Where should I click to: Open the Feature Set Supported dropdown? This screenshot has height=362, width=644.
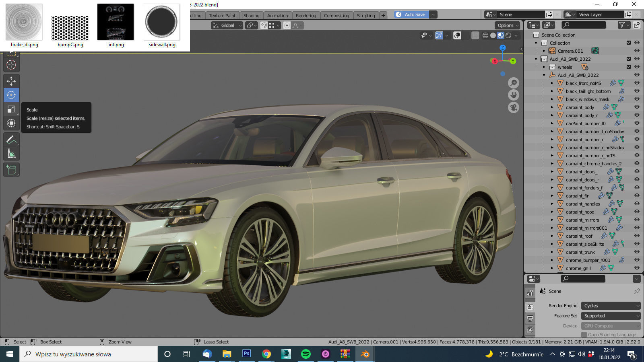pos(611,316)
